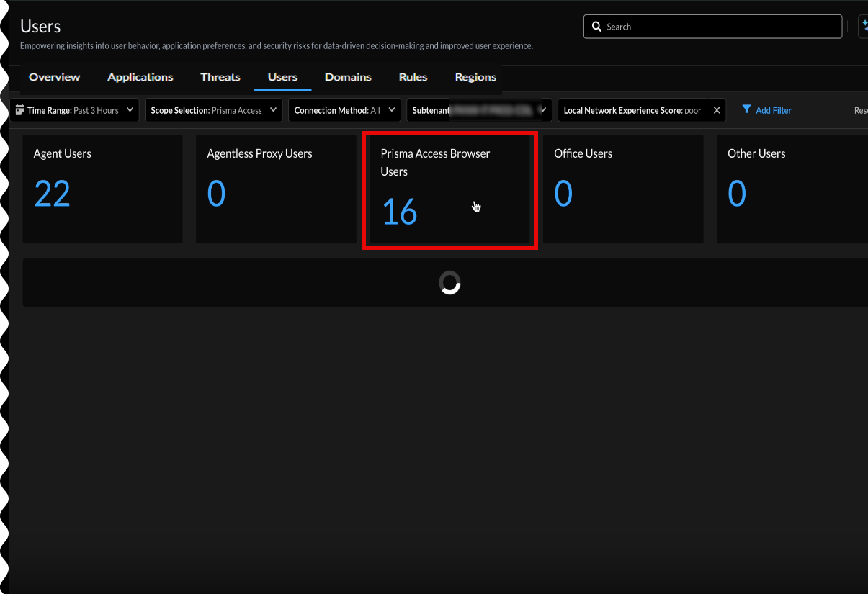Click the funnel icon beside Add Filter
868x594 pixels.
point(746,110)
